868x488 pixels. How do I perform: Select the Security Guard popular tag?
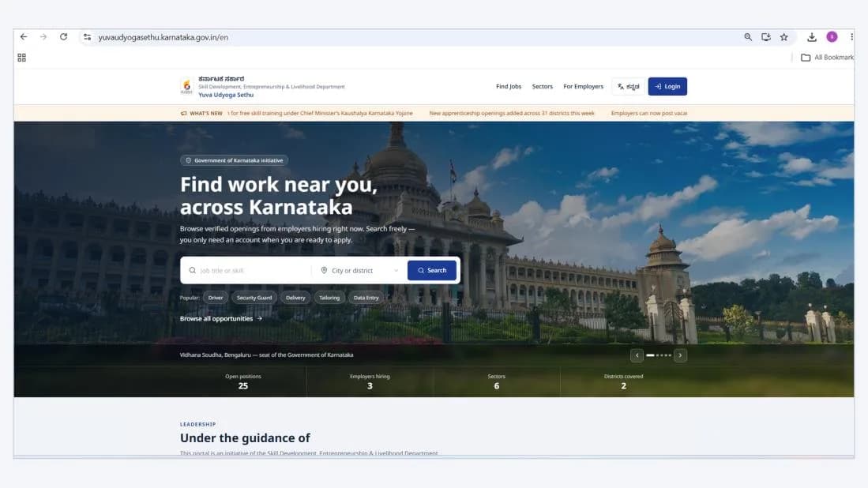pyautogui.click(x=254, y=298)
